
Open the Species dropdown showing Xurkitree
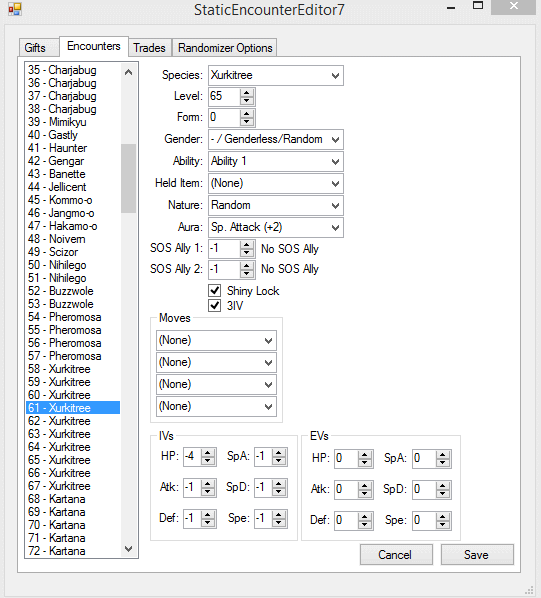click(x=276, y=76)
